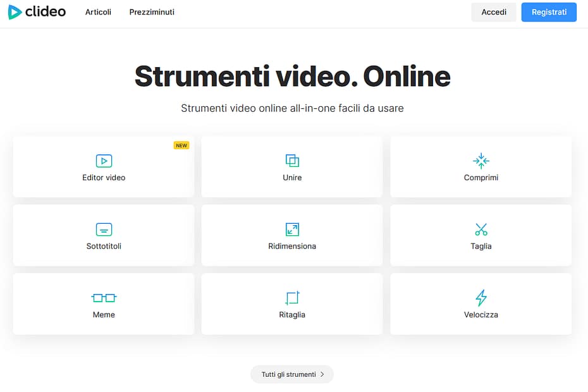Click the chevron beside Tutti gli strumenti
The image size is (588, 392).
322,374
